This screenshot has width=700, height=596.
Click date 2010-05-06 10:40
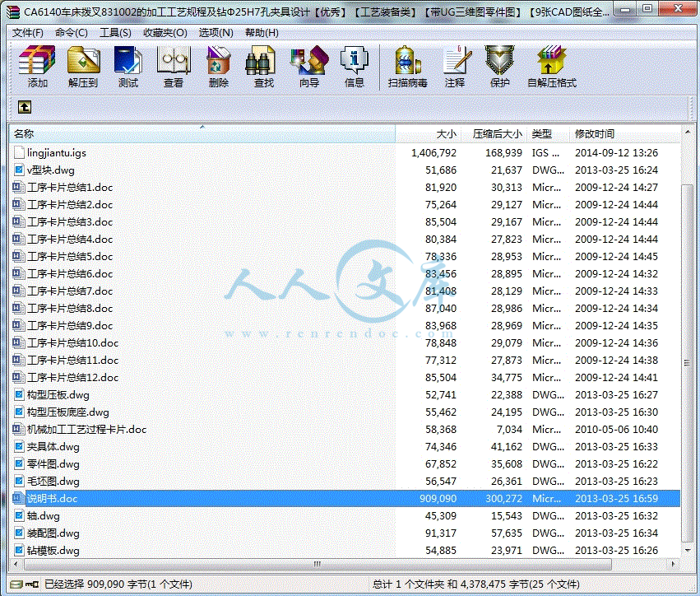click(x=616, y=430)
